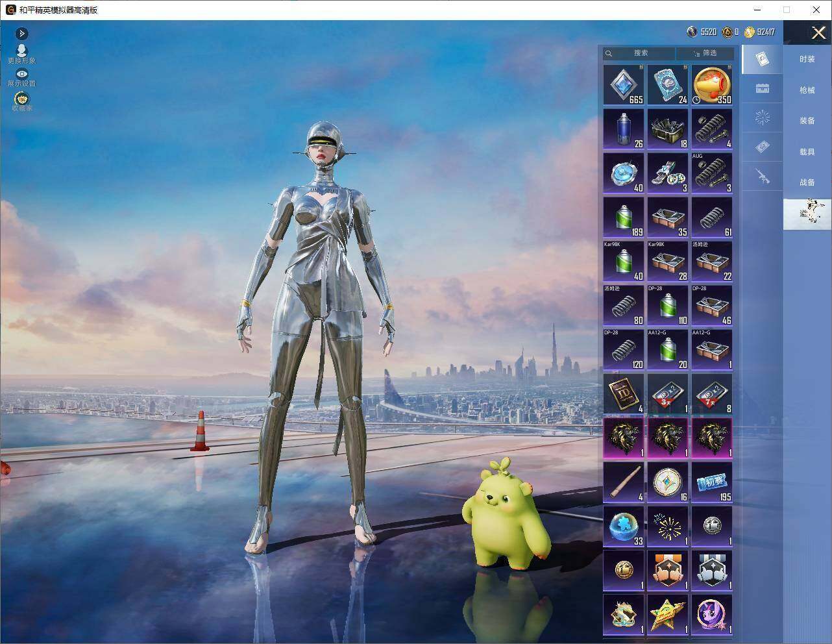Choose the blue spray can with 26

624,129
